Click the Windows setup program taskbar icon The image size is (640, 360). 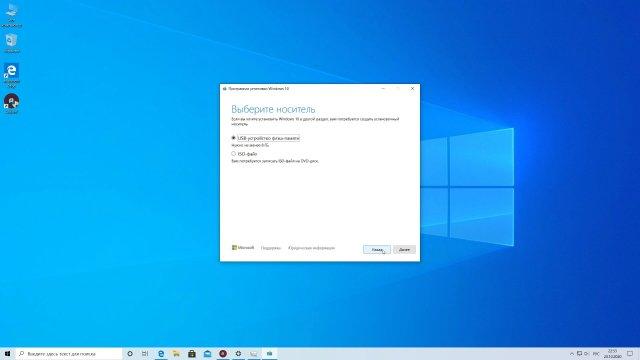pyautogui.click(x=269, y=353)
